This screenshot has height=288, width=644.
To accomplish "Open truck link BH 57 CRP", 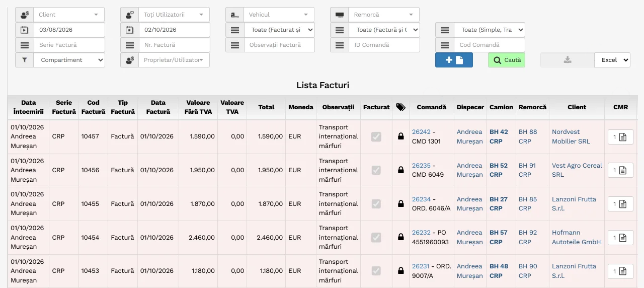I will pos(499,237).
